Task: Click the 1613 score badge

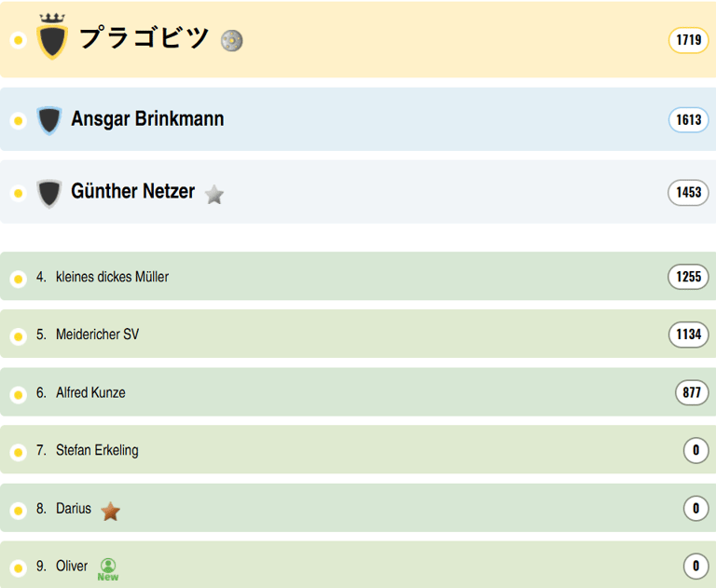Action: (688, 120)
